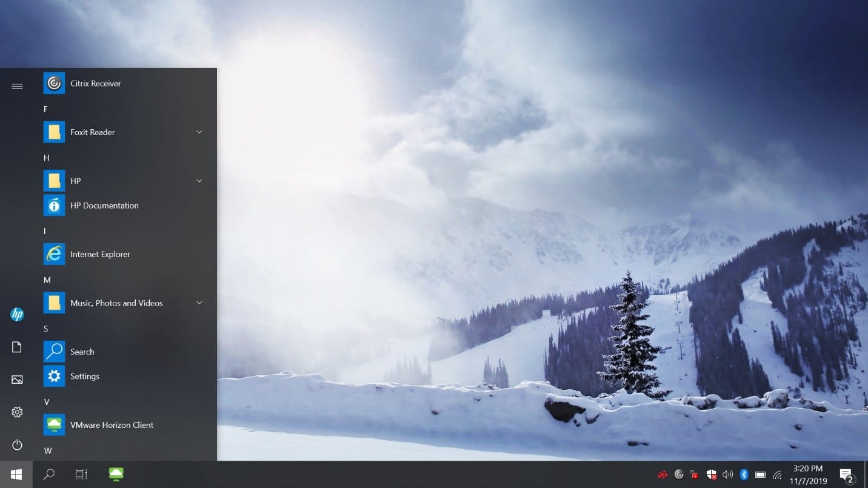Expand the HP folder chevron

[x=199, y=181]
